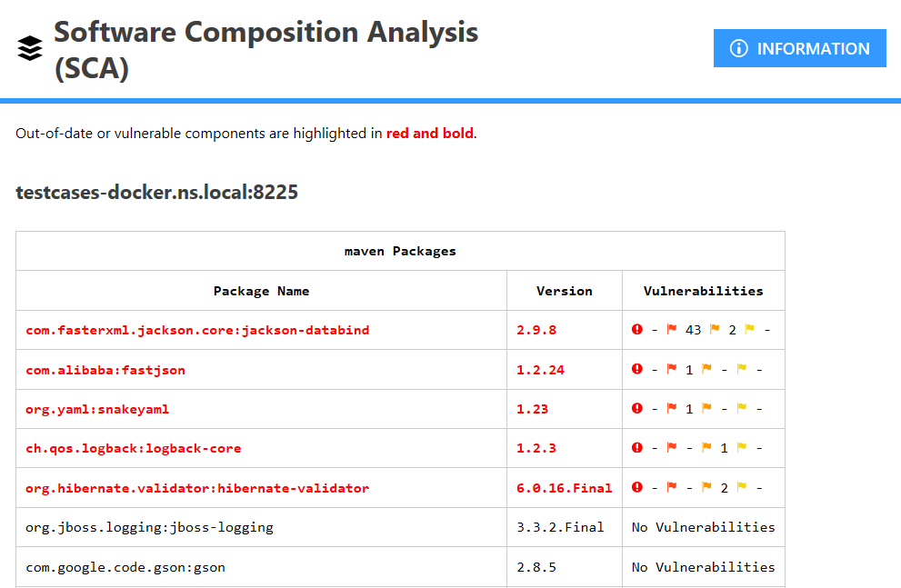Select version 1.2.3 of logback-core
Screen dimensions: 901x588
pos(536,447)
